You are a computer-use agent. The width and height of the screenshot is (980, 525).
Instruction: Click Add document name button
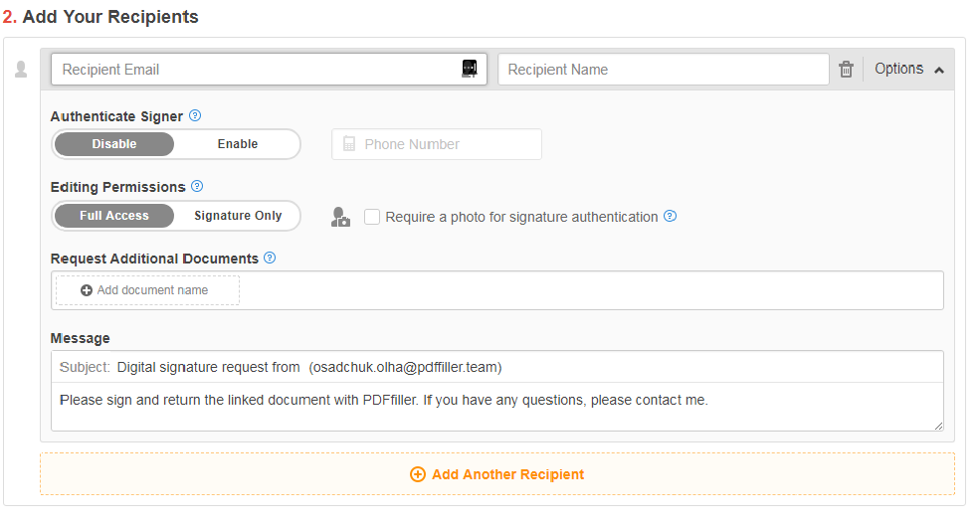147,290
